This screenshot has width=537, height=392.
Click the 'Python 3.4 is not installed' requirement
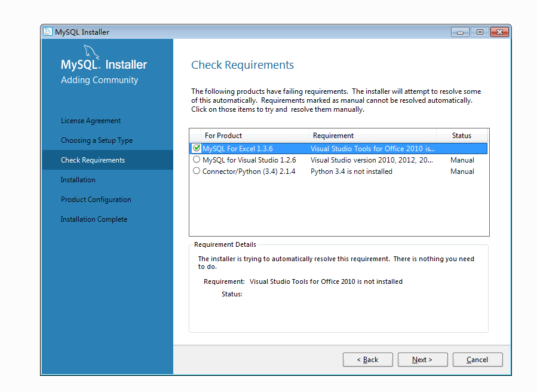(351, 171)
